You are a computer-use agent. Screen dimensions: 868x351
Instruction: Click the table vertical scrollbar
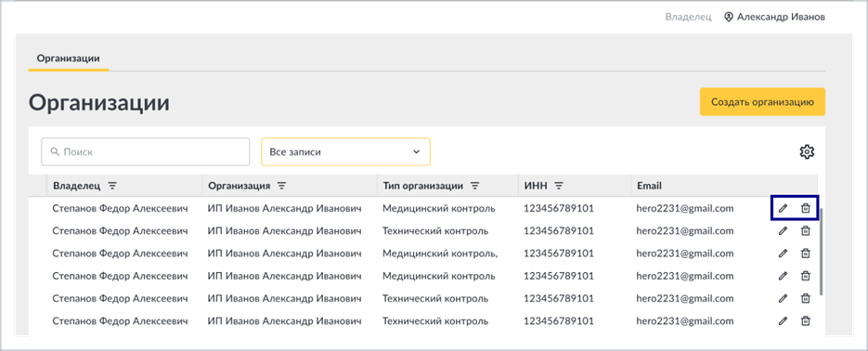[x=822, y=252]
